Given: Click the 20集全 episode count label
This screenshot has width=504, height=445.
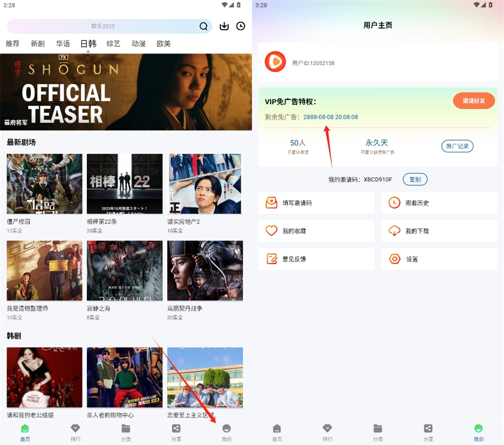Looking at the screenshot, I should pyautogui.click(x=94, y=231).
